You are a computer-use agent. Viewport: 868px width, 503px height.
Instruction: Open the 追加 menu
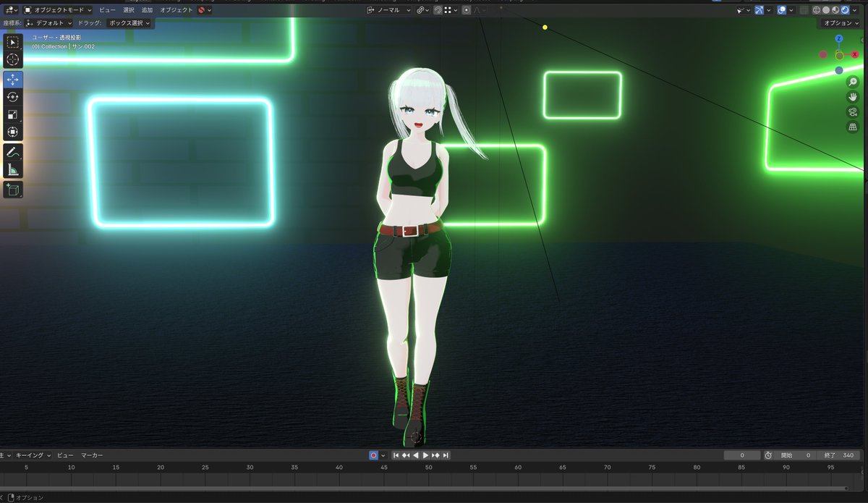[147, 10]
